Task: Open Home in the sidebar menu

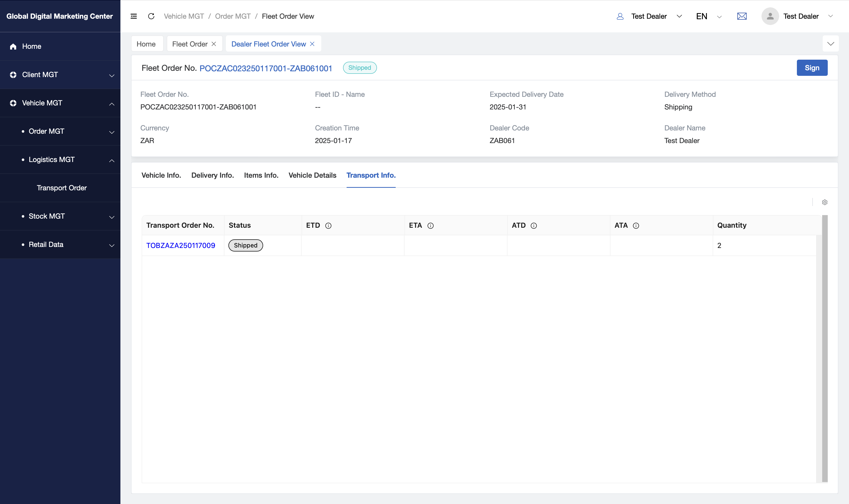Action: tap(60, 47)
